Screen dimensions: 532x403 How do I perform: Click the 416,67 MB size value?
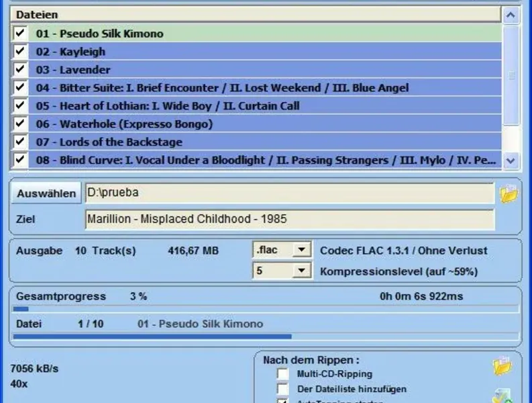[x=193, y=251]
